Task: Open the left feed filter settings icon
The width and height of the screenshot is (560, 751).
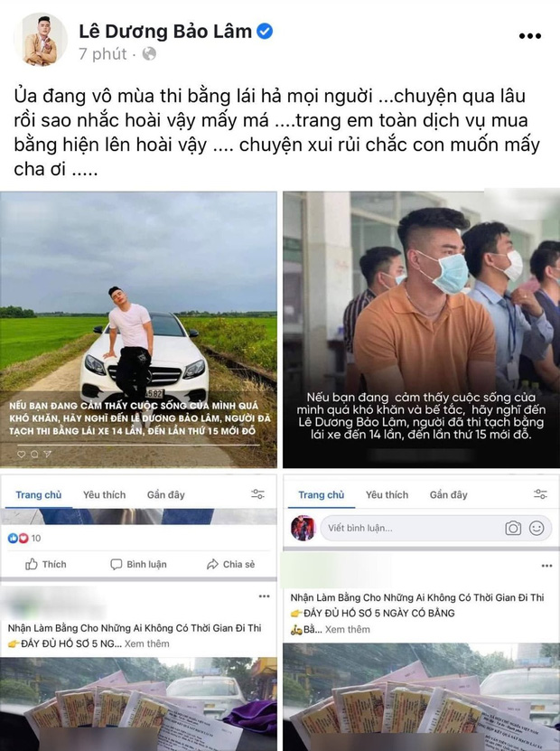Action: 257,494
